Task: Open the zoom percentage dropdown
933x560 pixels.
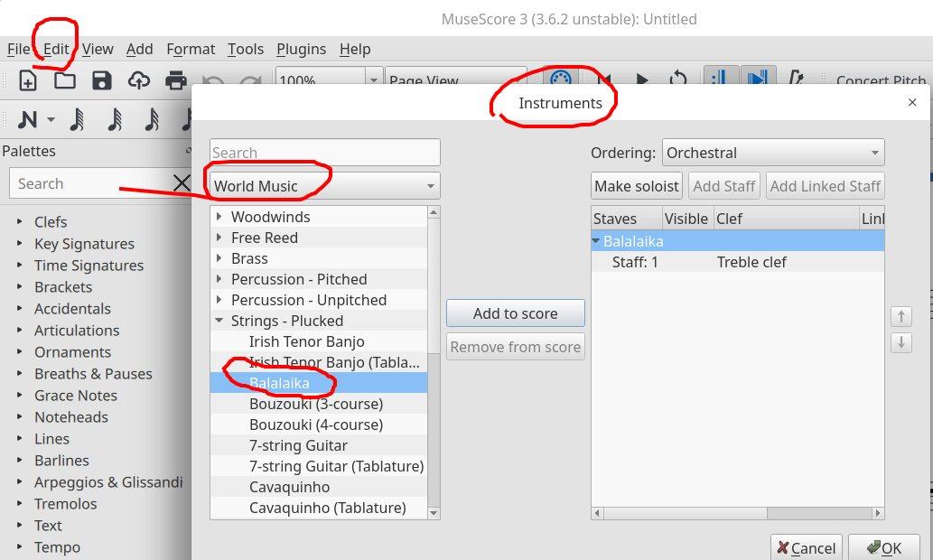Action: [x=374, y=79]
